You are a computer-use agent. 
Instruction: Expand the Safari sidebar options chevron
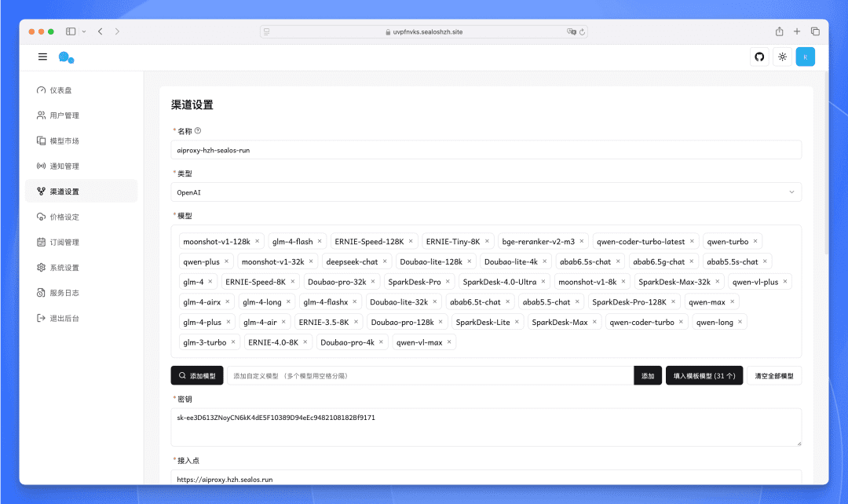pos(84,31)
